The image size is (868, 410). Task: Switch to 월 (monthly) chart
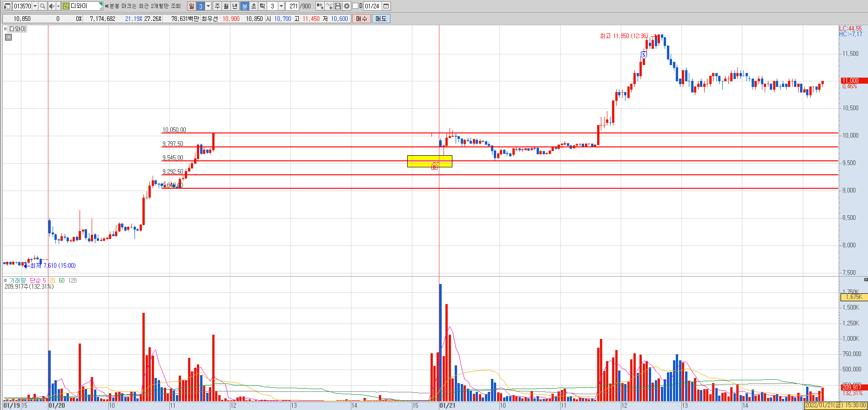(226, 6)
